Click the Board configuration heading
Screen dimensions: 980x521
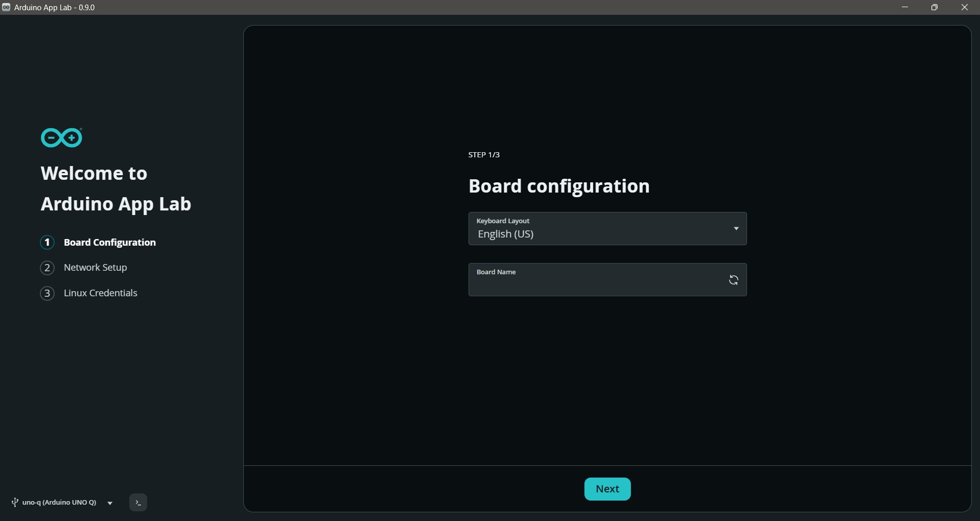click(559, 186)
